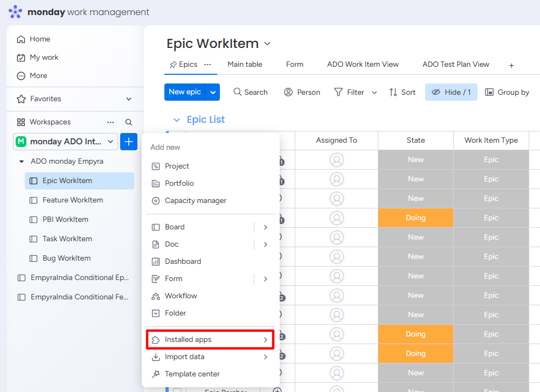Open the Group by option
The height and width of the screenshot is (392, 540).
click(x=507, y=92)
